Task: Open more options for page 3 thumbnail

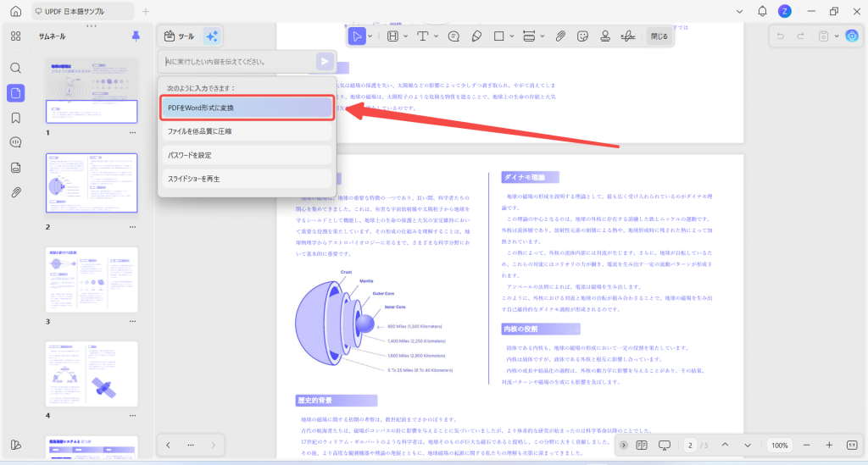Action: [132, 321]
